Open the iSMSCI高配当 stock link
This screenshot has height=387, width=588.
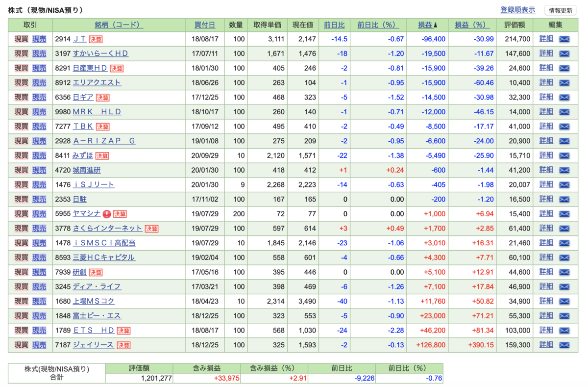point(104,243)
